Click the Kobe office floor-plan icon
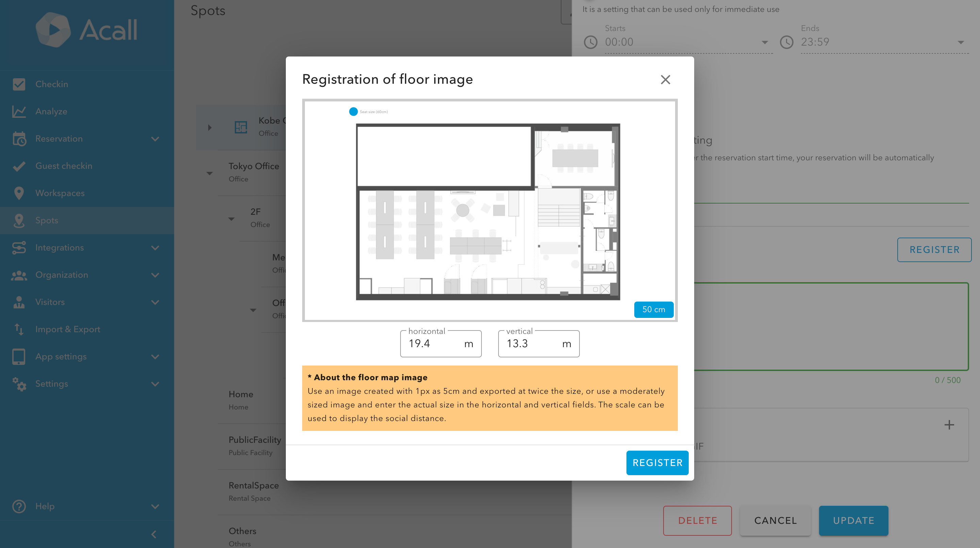The width and height of the screenshot is (980, 548). click(x=241, y=127)
